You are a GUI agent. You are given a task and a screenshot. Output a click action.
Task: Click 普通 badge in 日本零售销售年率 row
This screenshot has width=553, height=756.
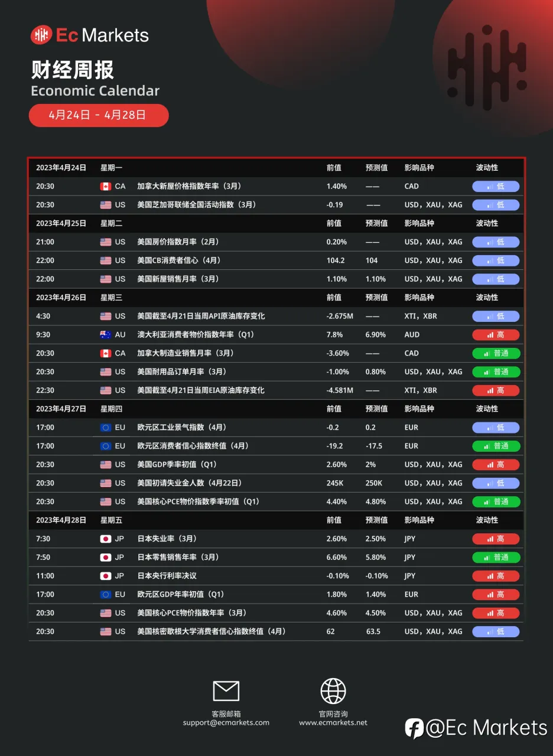pyautogui.click(x=496, y=558)
